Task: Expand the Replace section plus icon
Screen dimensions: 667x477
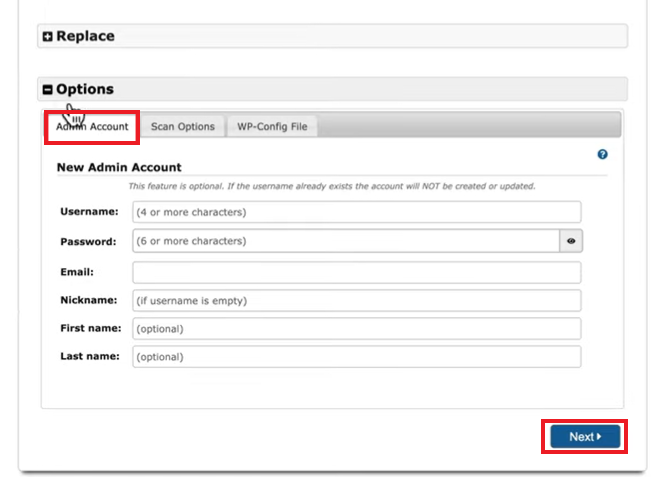Action: [48, 37]
